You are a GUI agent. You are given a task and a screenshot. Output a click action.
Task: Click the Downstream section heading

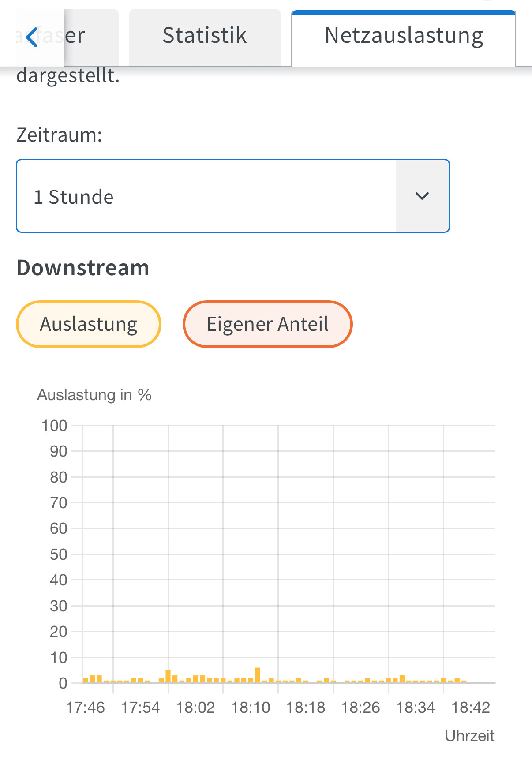pos(83,268)
